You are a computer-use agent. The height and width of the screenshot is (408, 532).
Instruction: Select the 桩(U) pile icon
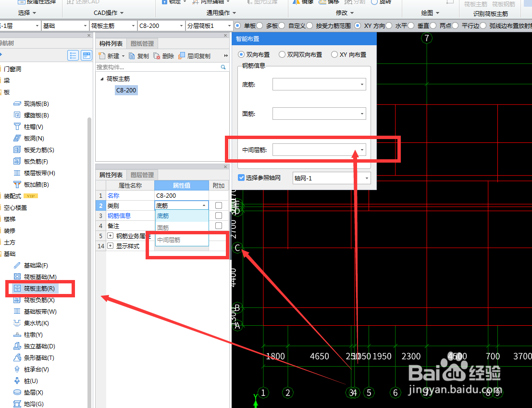click(17, 381)
